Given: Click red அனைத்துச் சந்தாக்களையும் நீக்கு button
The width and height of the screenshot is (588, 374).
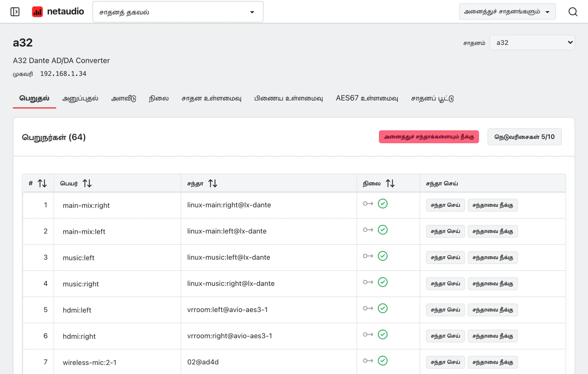Looking at the screenshot, I should [429, 137].
